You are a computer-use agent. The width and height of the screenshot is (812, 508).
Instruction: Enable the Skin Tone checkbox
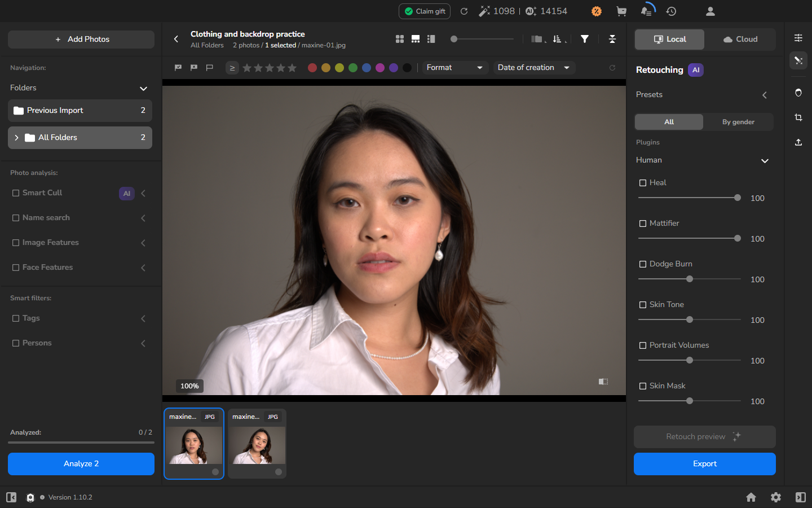643,305
